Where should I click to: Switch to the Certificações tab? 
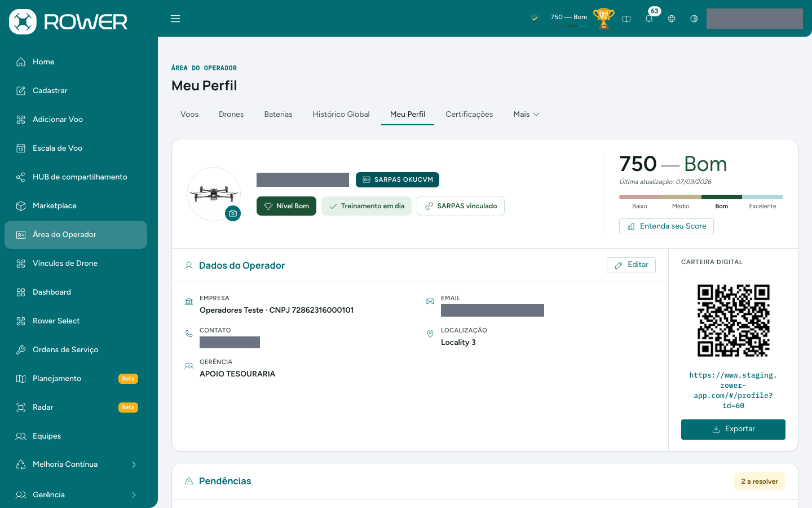click(469, 115)
